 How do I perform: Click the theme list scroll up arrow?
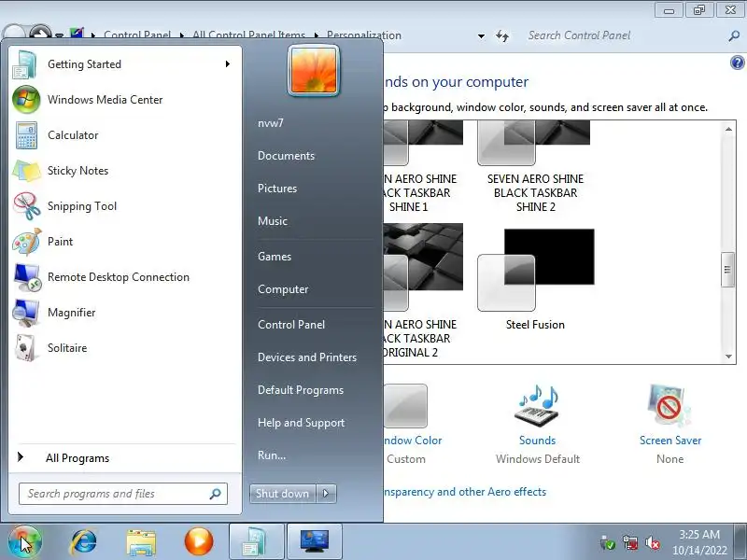pyautogui.click(x=728, y=129)
